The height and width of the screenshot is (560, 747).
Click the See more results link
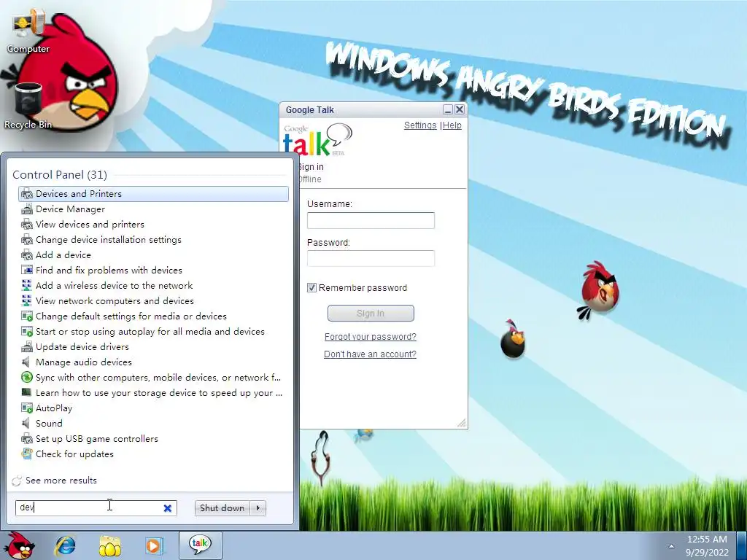[61, 481]
